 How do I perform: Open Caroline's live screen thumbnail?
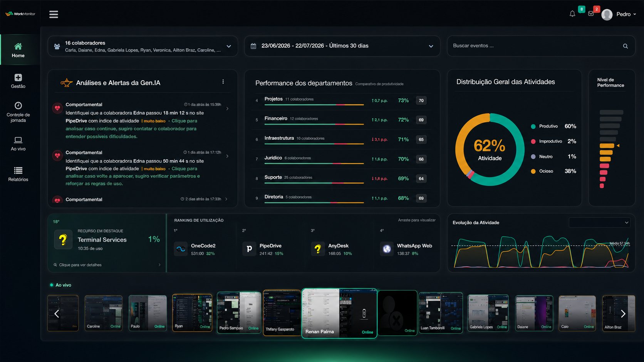104,313
